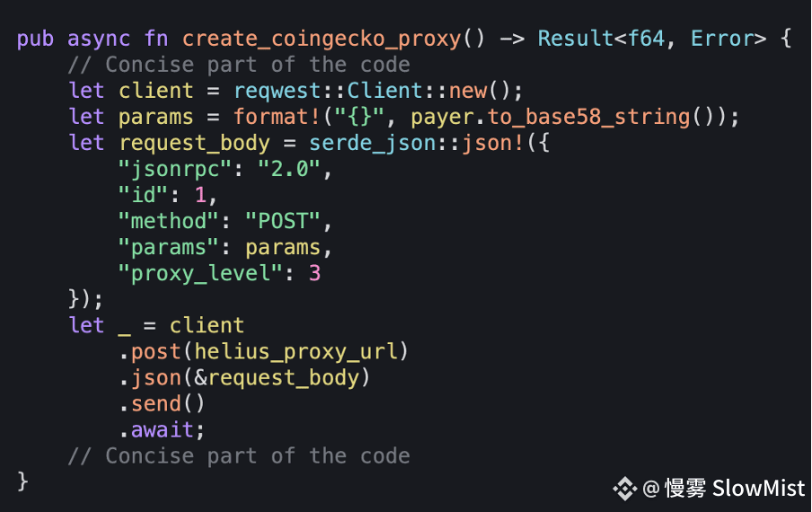Click the "id" value 1
Image resolution: width=812 pixels, height=512 pixels.
(200, 196)
